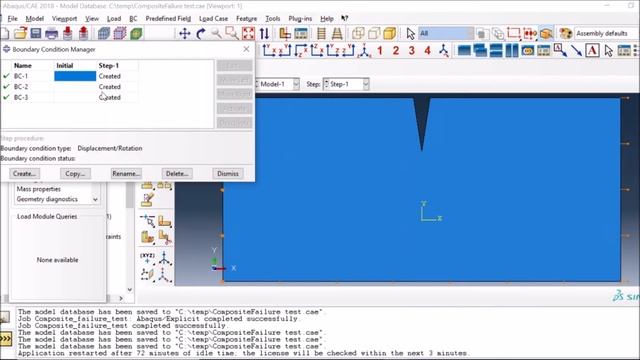Apply custom view 2
Viewport: 640px width, 360px height.
[396, 51]
